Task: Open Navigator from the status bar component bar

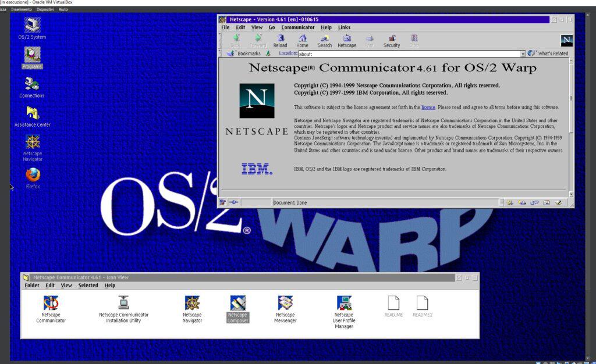Action: point(510,203)
